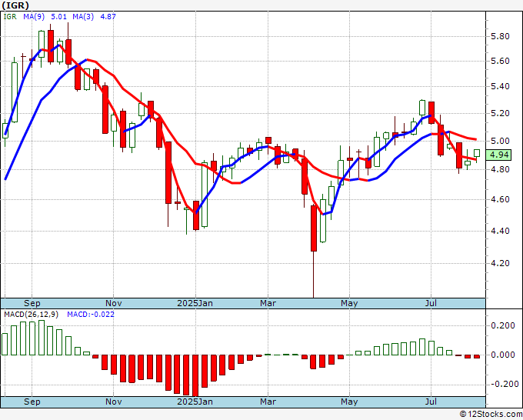Click the 5.40 price axis label
Viewport: 523px width, 420px height.
point(501,86)
